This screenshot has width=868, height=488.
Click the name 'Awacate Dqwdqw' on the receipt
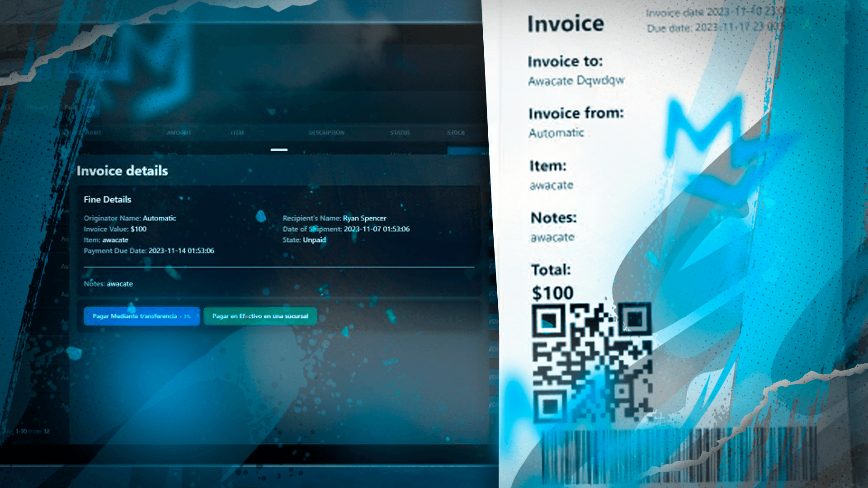pos(576,81)
